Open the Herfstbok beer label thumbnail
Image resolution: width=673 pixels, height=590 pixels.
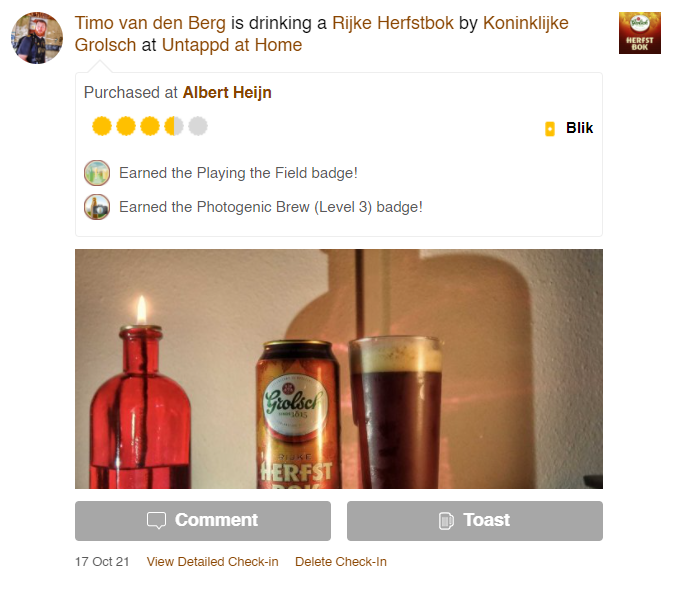(x=640, y=33)
